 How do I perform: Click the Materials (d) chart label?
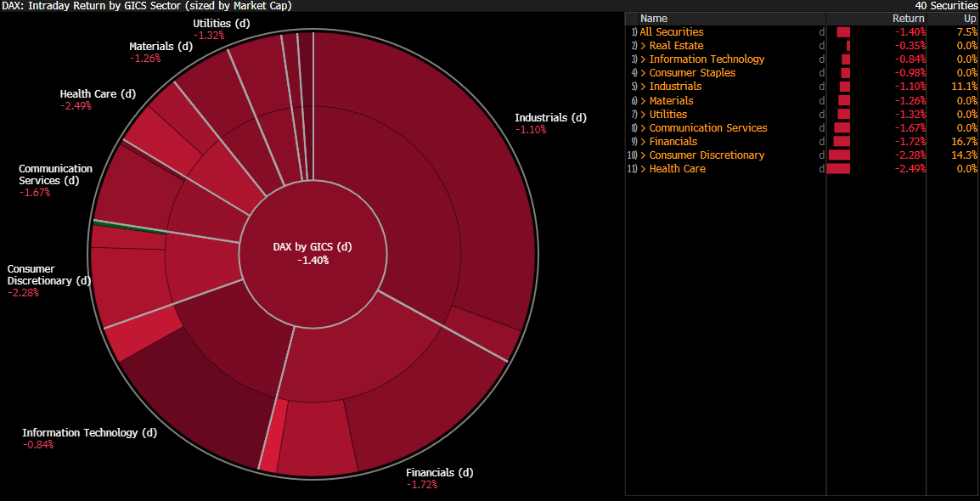[x=161, y=46]
